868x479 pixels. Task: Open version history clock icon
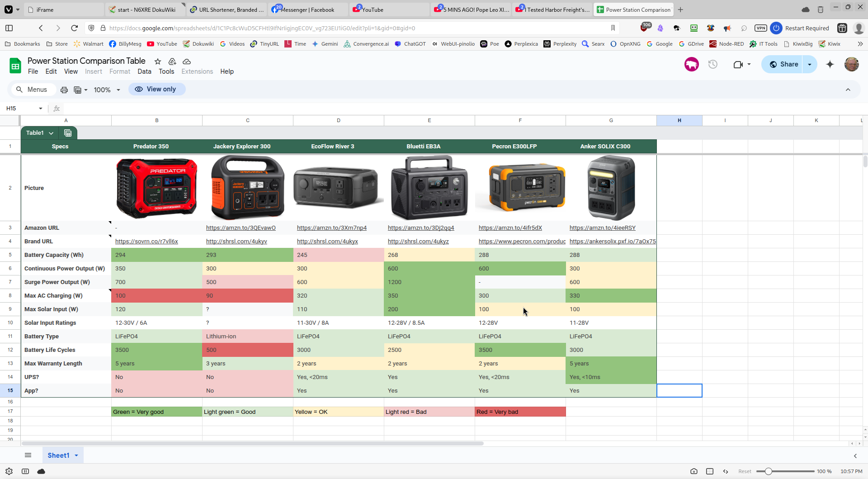pyautogui.click(x=713, y=64)
